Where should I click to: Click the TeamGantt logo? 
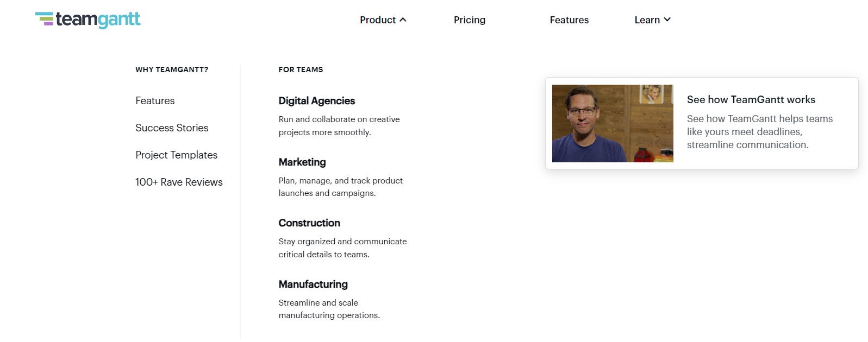88,20
